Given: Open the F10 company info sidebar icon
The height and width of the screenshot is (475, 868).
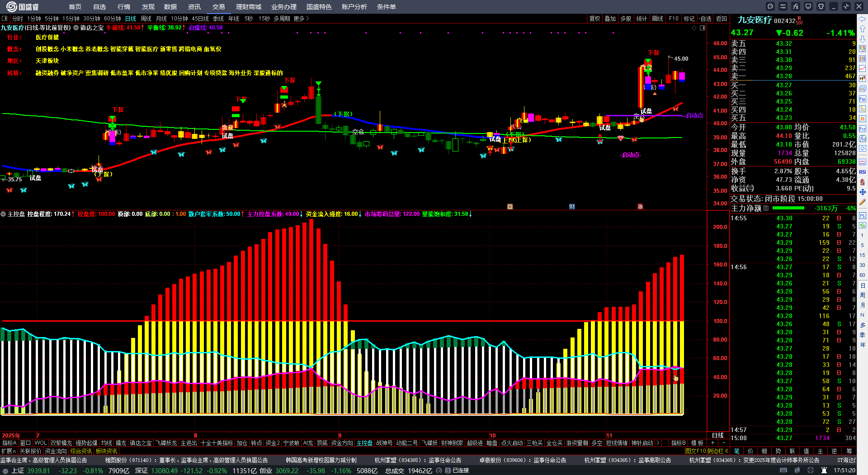Looking at the screenshot, I should pyautogui.click(x=863, y=99).
